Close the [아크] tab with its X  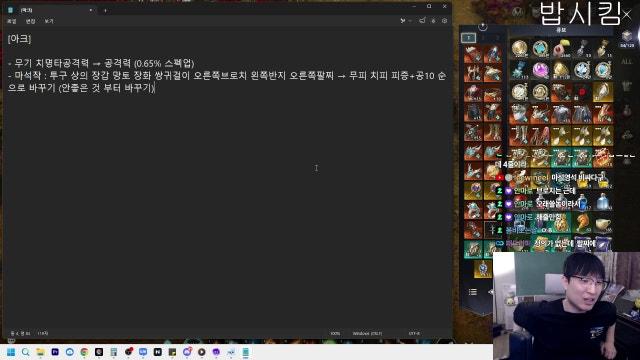coord(91,10)
